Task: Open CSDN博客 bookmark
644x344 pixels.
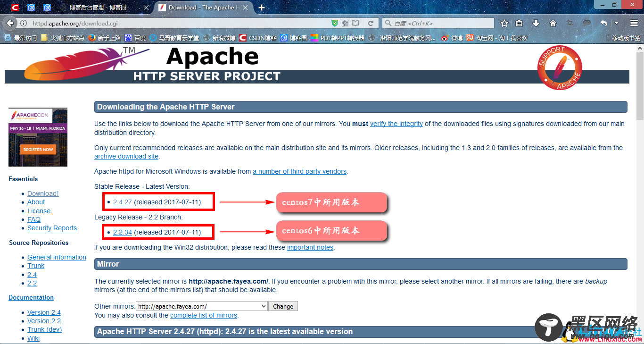Action: [257, 38]
